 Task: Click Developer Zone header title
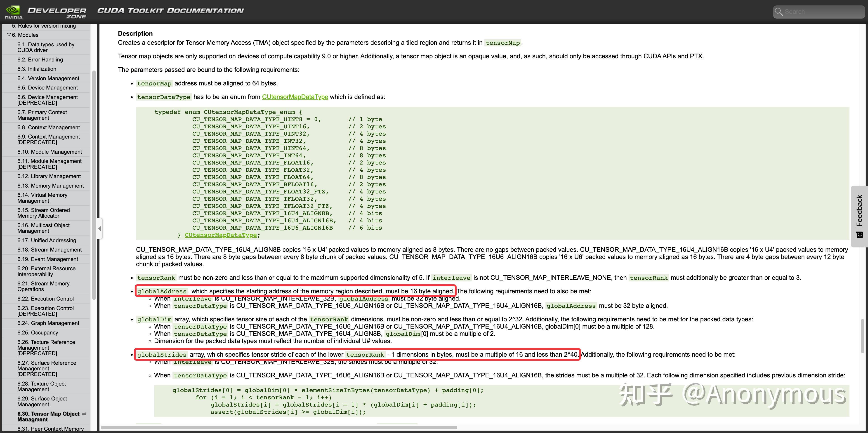pyautogui.click(x=57, y=12)
